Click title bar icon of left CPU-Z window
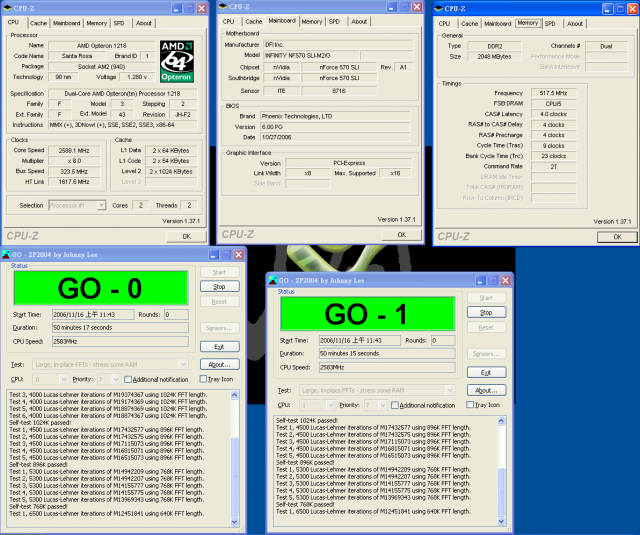Image resolution: width=640 pixels, height=535 pixels. pyautogui.click(x=7, y=8)
